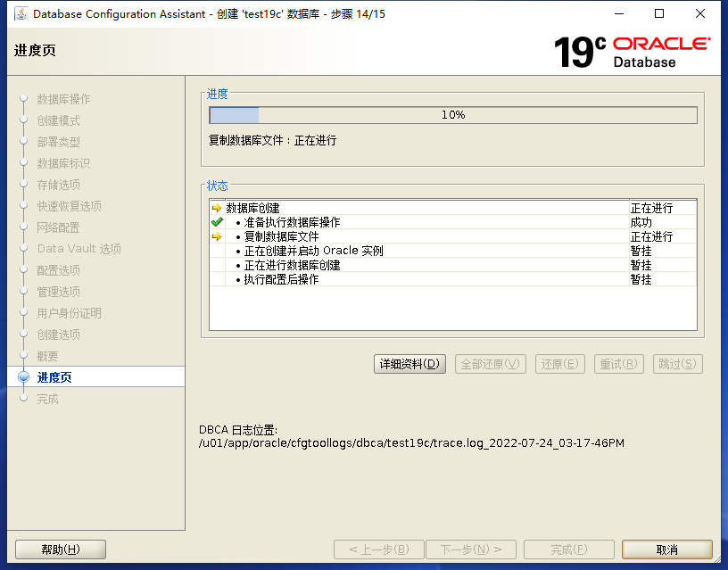Screen dimensions: 728x570
Task: Click 跳过(S) skip button
Action: [678, 364]
